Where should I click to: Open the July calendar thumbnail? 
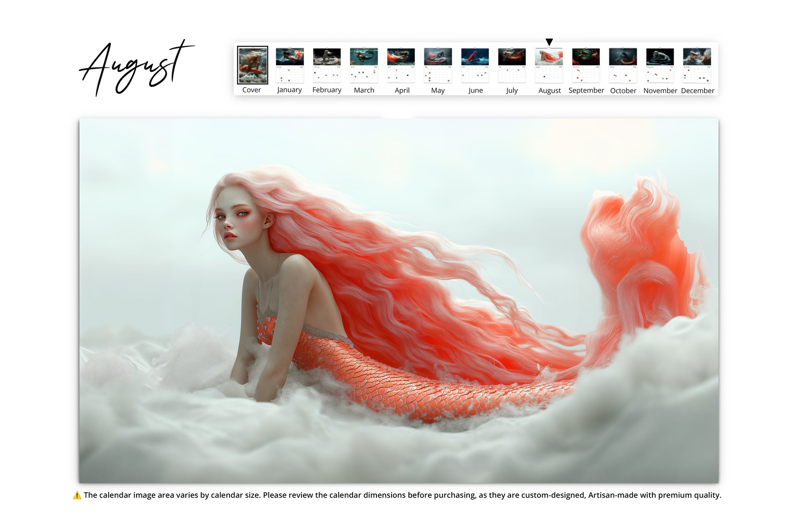point(512,65)
